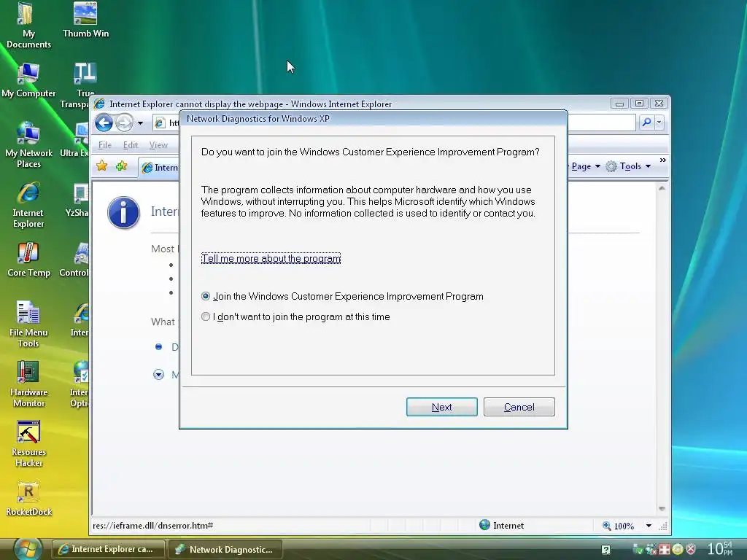Open Internet Explorer desktop shortcut
This screenshot has width=747, height=560.
[28, 205]
